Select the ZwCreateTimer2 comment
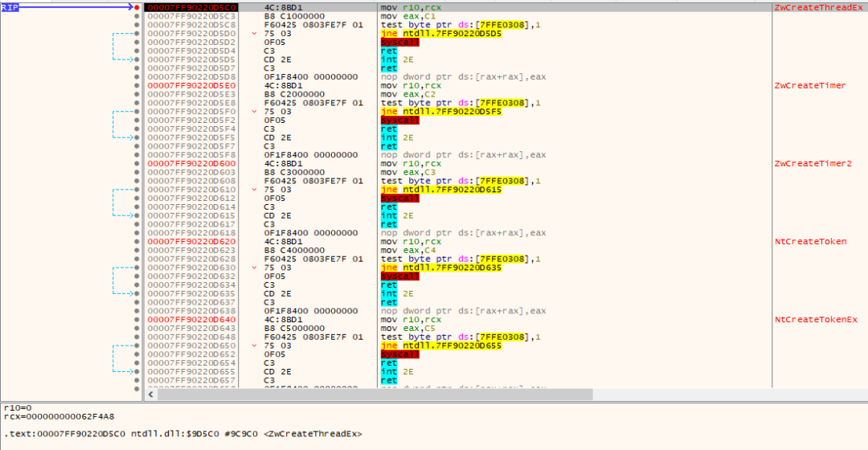Image resolution: width=868 pixels, height=450 pixels. pyautogui.click(x=813, y=164)
